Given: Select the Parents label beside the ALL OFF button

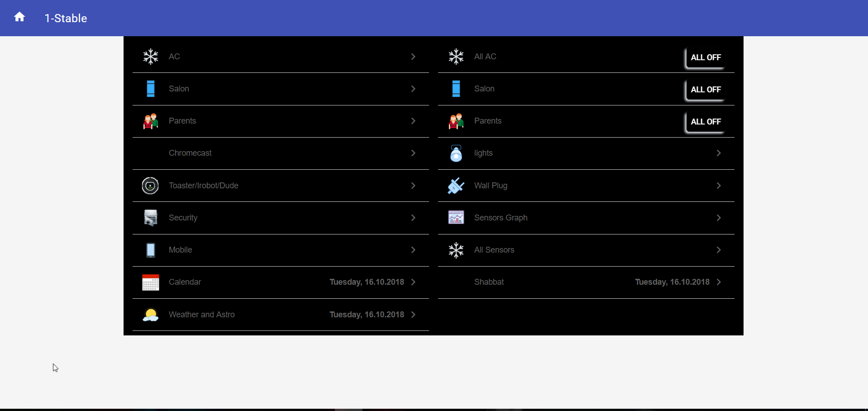Looking at the screenshot, I should click(x=488, y=121).
